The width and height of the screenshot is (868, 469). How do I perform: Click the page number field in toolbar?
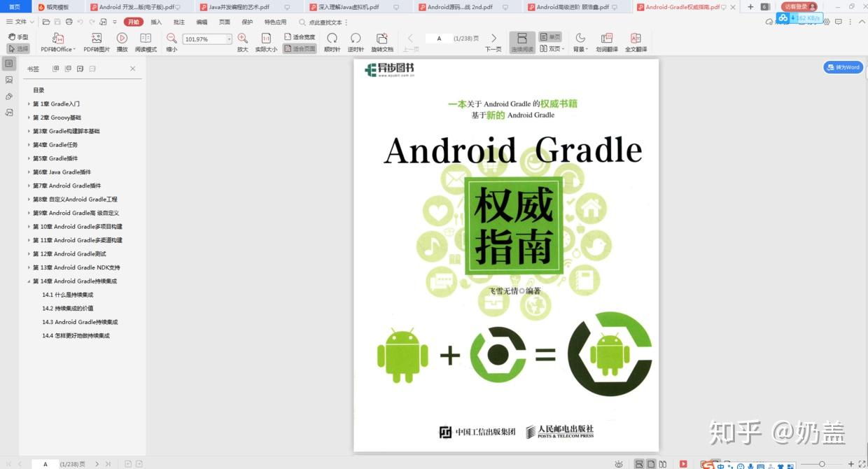440,38
